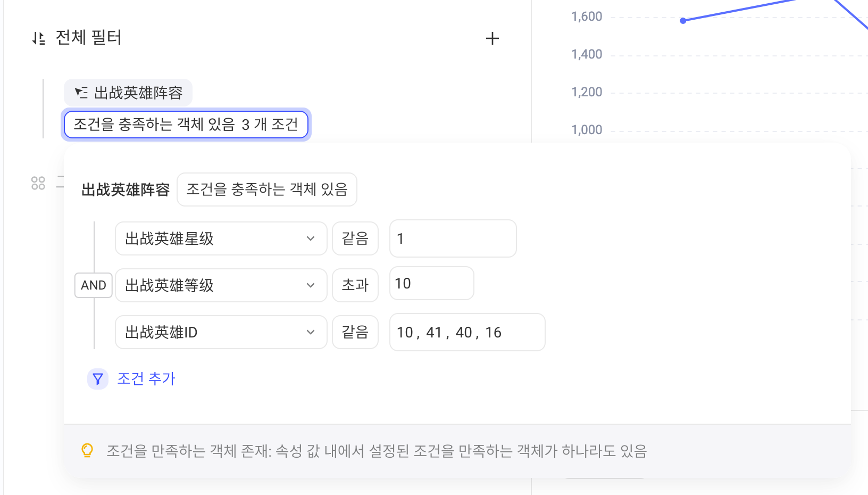Viewport: 868px width, 495px height.
Task: Click the 조건 추가 link
Action: (x=146, y=379)
